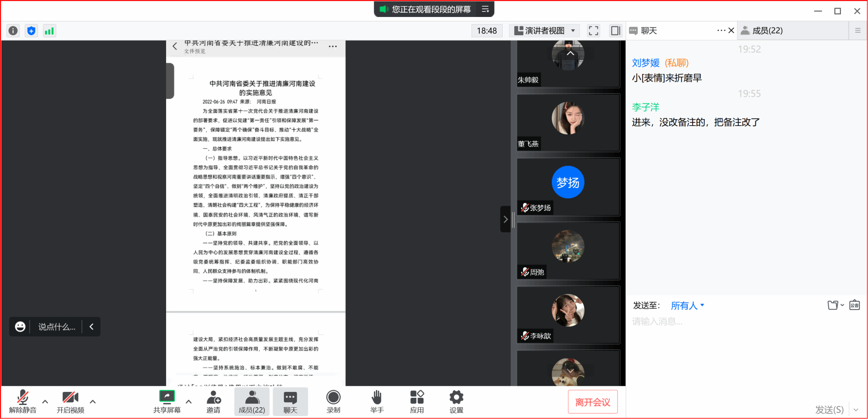Screen dimensions: 868x419
Task: Unmute microphone with 解除静音
Action: 23,402
